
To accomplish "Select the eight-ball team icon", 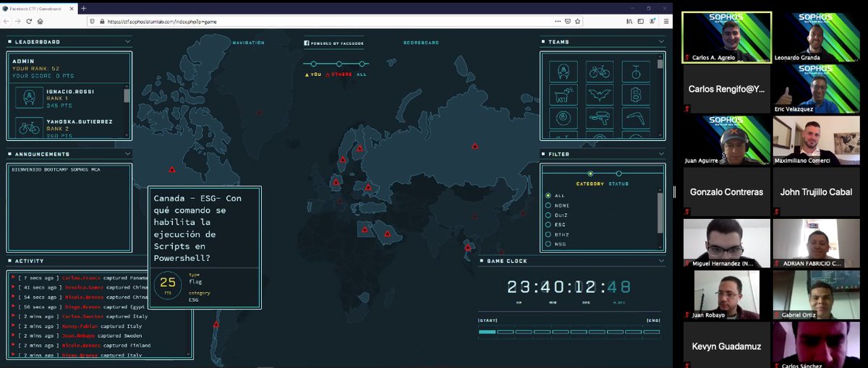I will 563,118.
